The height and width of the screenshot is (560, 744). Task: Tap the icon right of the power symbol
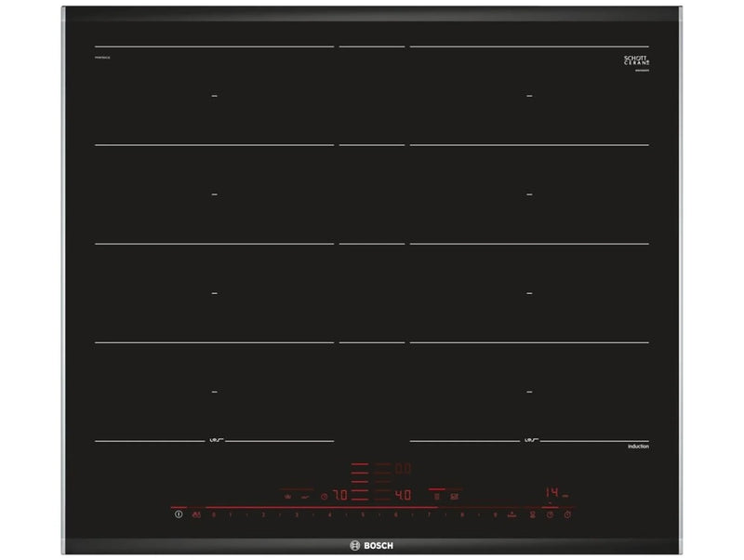pos(195,514)
